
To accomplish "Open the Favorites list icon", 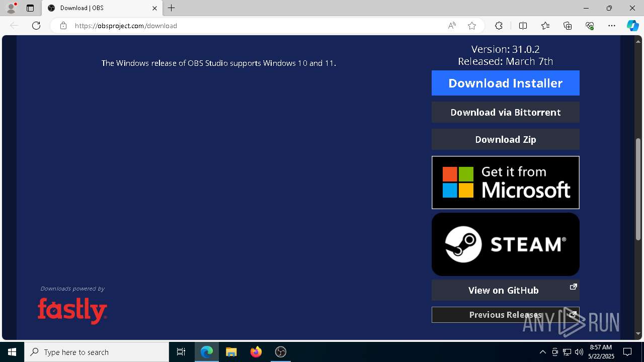I will pos(545,26).
